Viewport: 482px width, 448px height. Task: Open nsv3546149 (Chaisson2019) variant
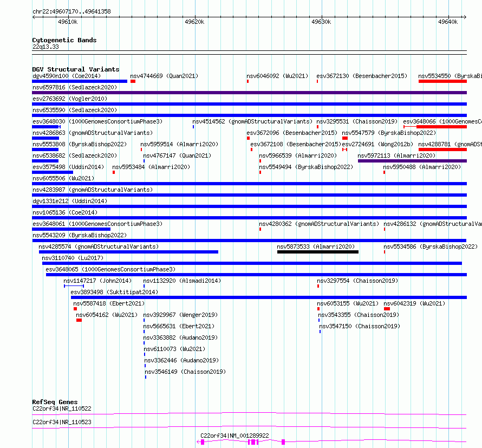[x=185, y=372]
